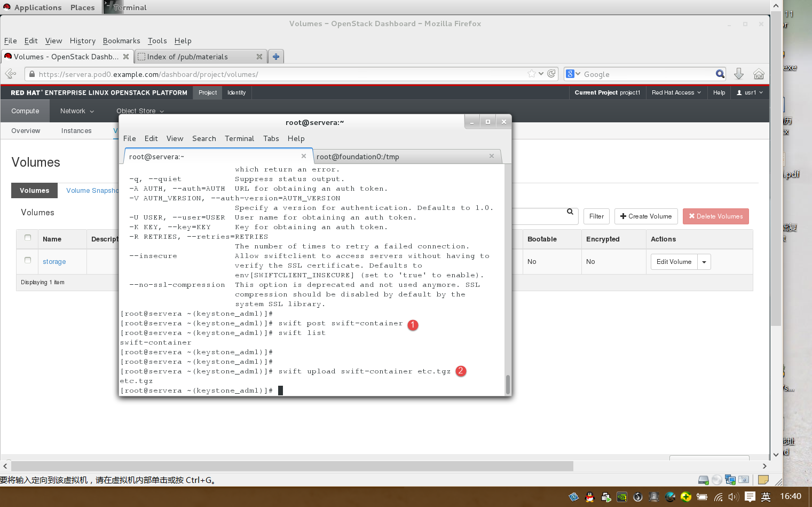The image size is (812, 507).
Task: Click the padlock icon in the address bar
Action: [x=32, y=74]
